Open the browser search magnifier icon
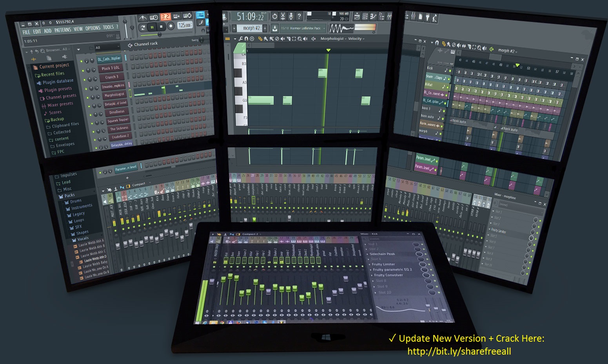 [42, 51]
